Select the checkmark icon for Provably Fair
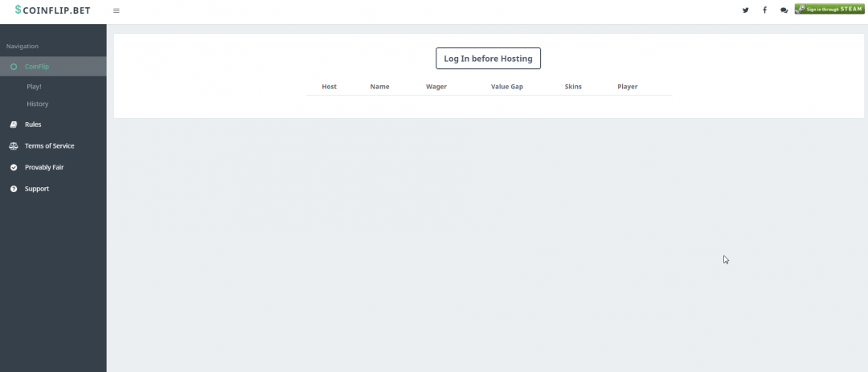The height and width of the screenshot is (372, 868). tap(14, 167)
